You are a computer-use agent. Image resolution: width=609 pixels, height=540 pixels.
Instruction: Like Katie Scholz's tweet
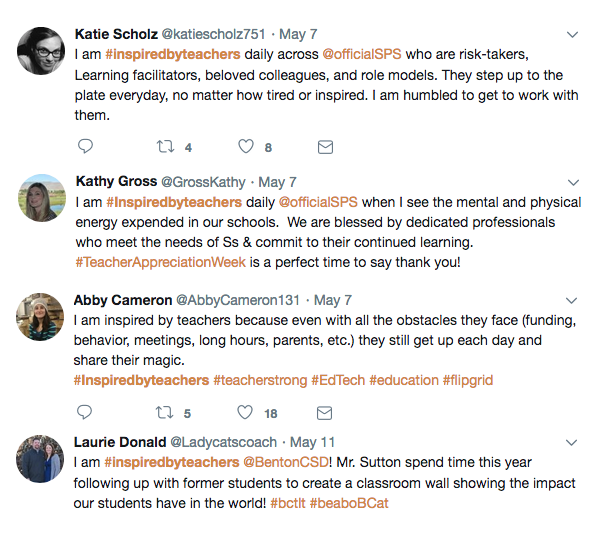pyautogui.click(x=246, y=146)
